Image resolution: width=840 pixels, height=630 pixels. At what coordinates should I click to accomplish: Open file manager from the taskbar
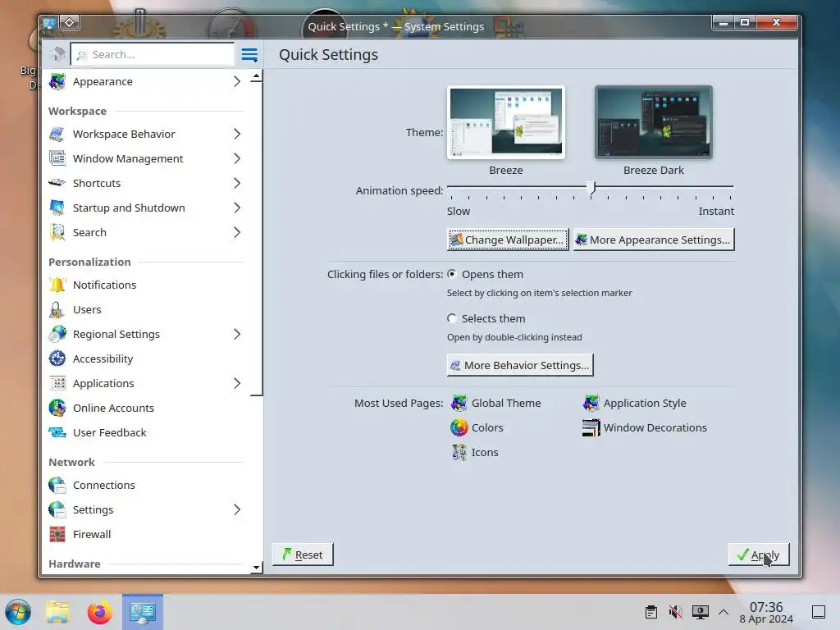coord(57,612)
